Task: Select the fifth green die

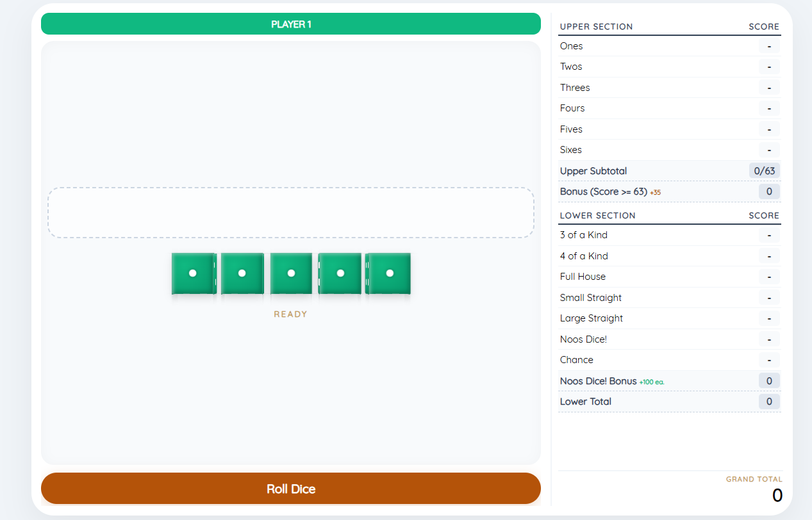Action: tap(389, 273)
